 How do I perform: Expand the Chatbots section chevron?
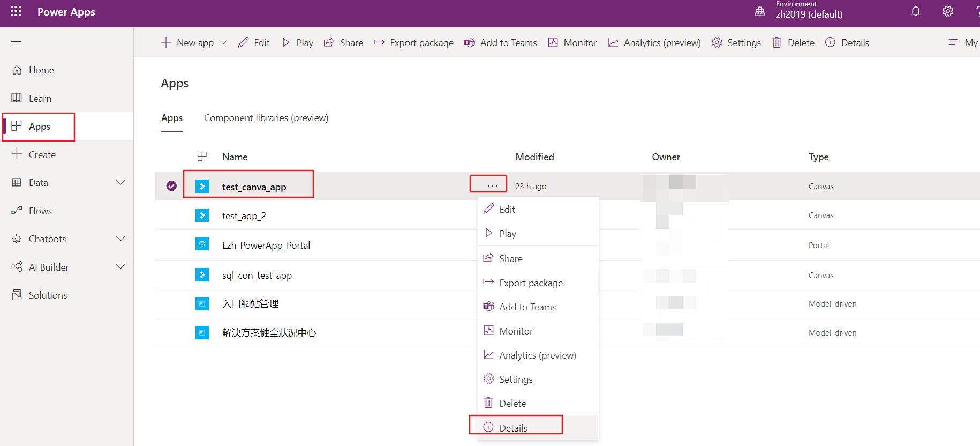point(121,239)
